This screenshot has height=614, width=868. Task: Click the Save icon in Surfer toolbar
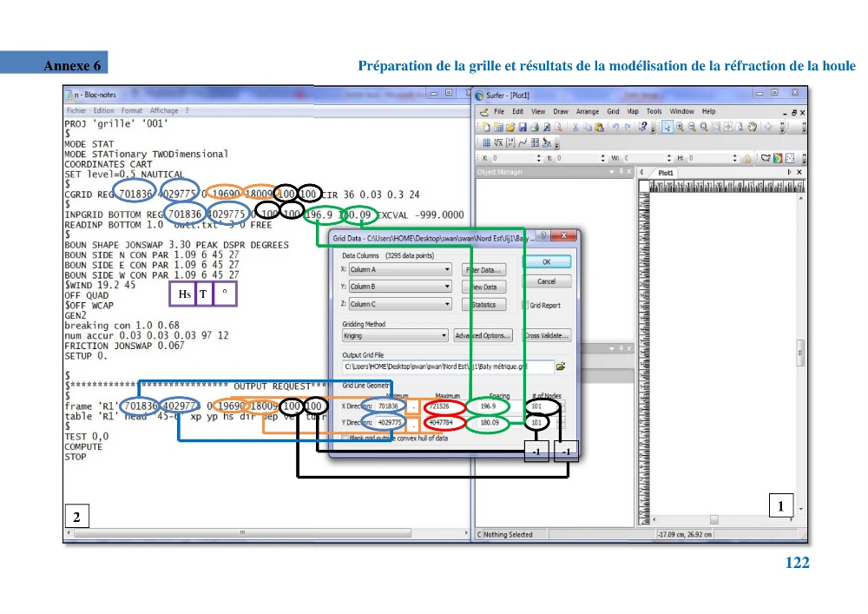pos(522,128)
